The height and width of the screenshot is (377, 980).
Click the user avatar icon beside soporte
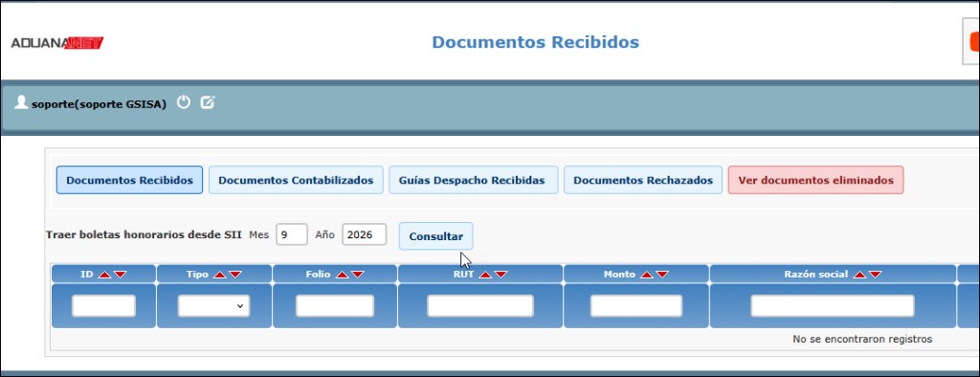[x=21, y=102]
